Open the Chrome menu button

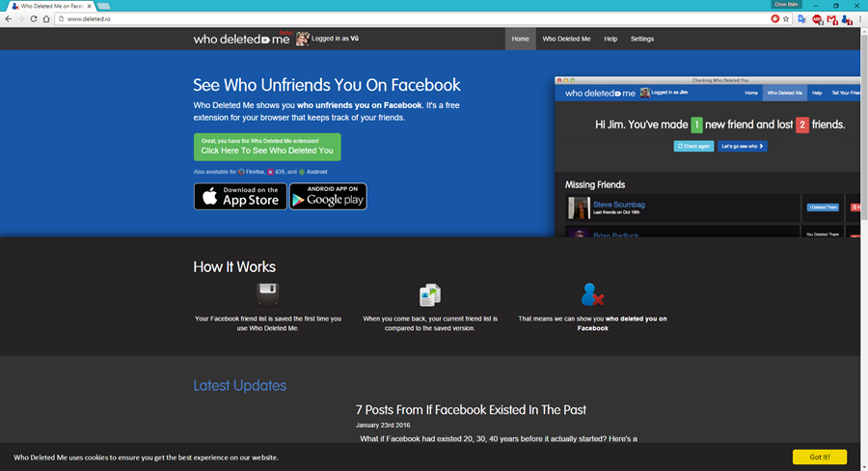click(x=860, y=18)
